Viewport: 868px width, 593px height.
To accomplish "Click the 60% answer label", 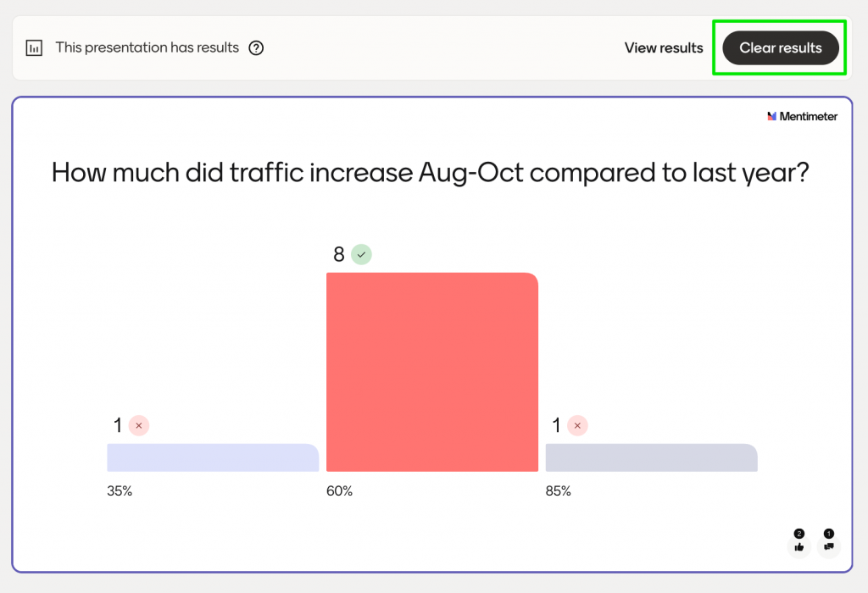I will point(339,491).
